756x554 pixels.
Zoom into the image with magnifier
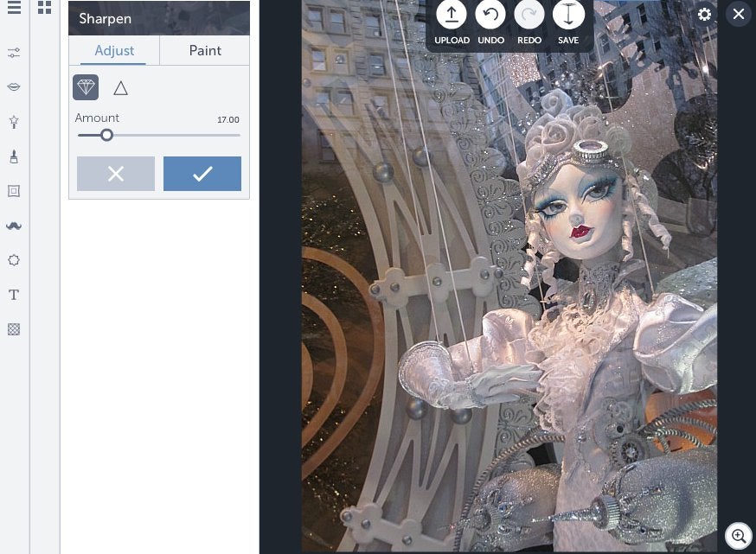pos(739,536)
